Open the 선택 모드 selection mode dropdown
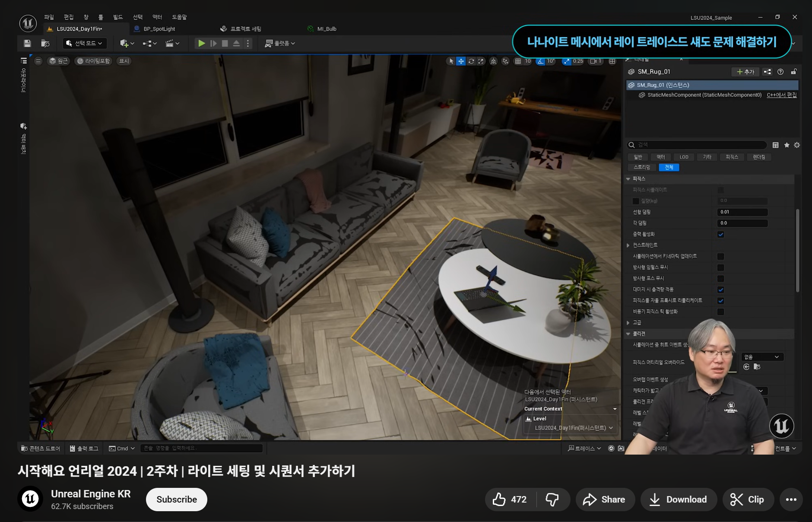This screenshot has height=522, width=812. click(x=84, y=43)
